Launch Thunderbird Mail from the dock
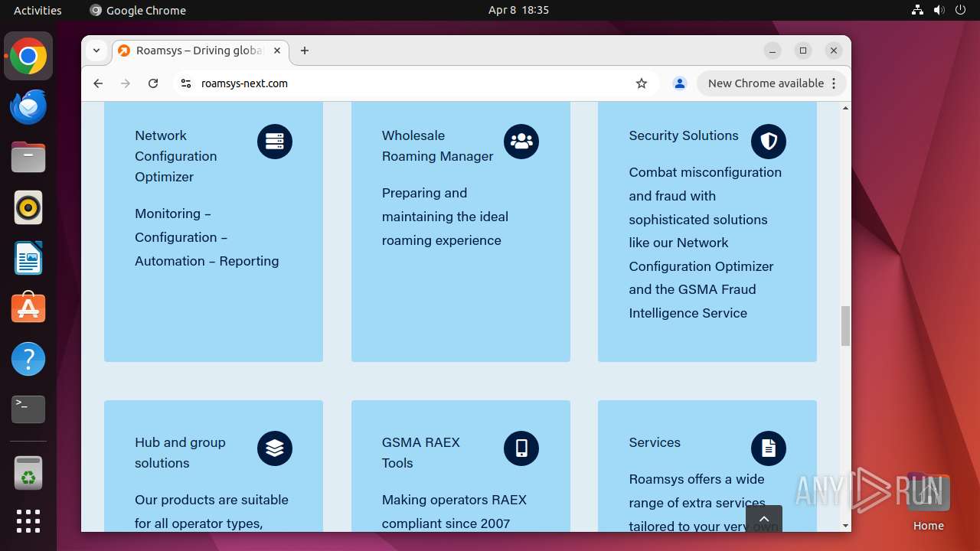 coord(28,106)
